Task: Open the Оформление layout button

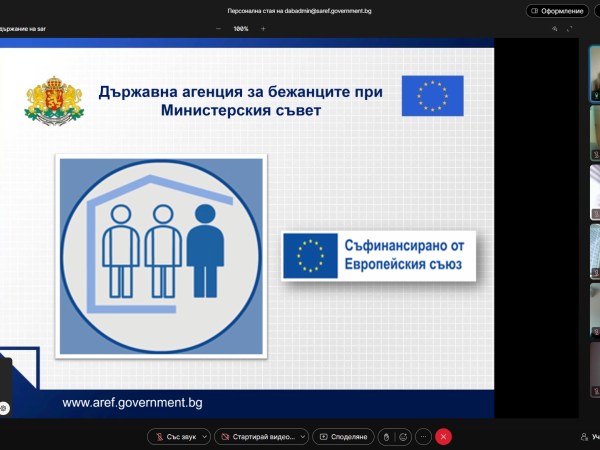Action: (x=557, y=11)
